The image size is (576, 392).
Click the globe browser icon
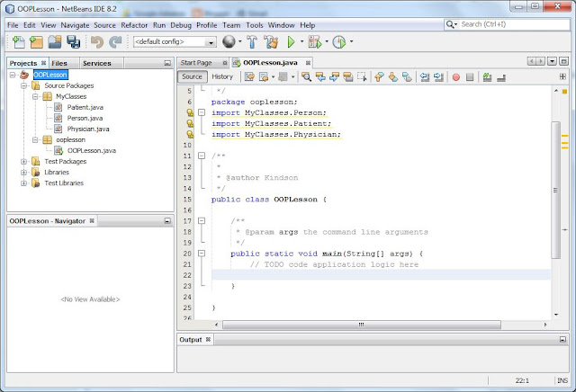coord(229,41)
